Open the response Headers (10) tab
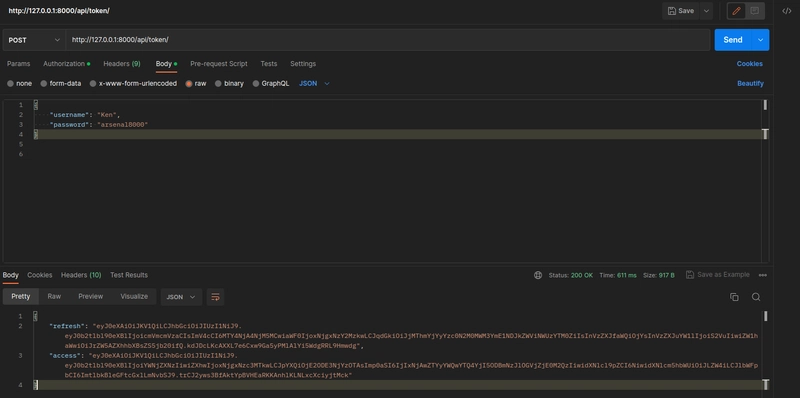The width and height of the screenshot is (800, 398). tap(81, 275)
